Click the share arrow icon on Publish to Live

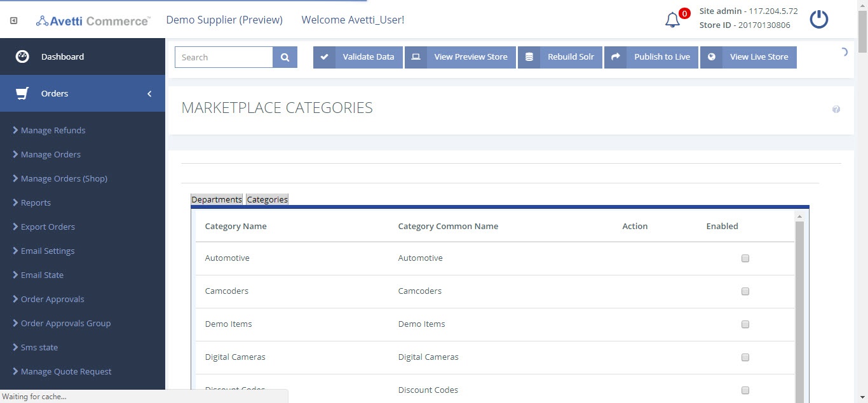615,57
